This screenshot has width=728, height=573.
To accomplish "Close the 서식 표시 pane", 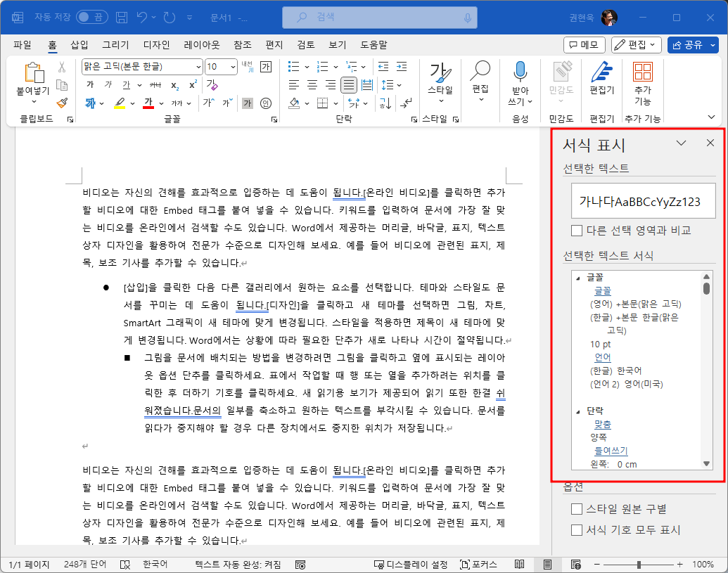I will pos(710,143).
